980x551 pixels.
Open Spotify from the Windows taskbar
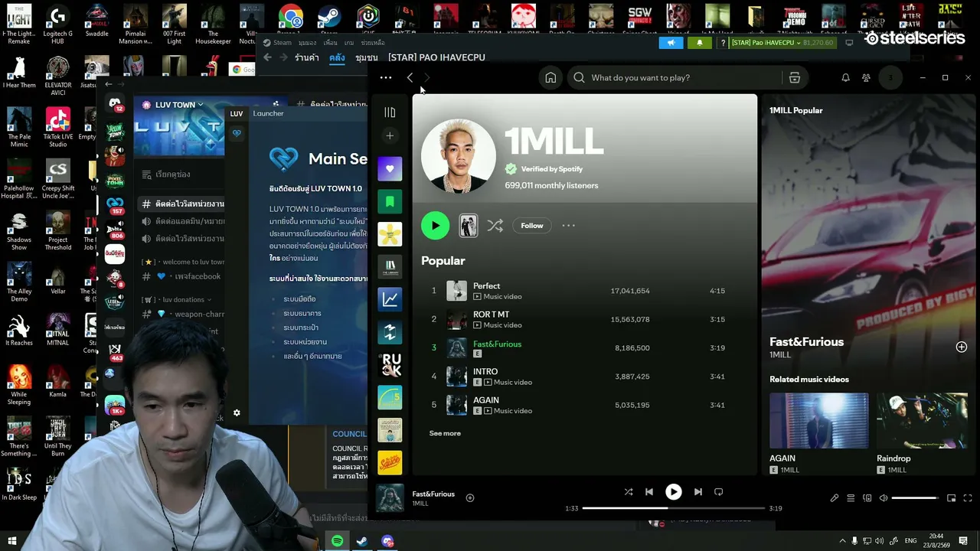[x=337, y=541]
